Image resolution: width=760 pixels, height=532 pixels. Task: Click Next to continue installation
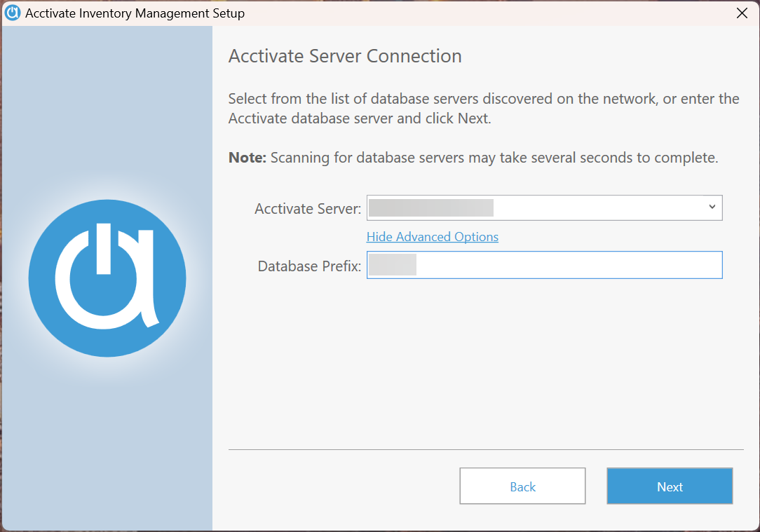pyautogui.click(x=669, y=486)
